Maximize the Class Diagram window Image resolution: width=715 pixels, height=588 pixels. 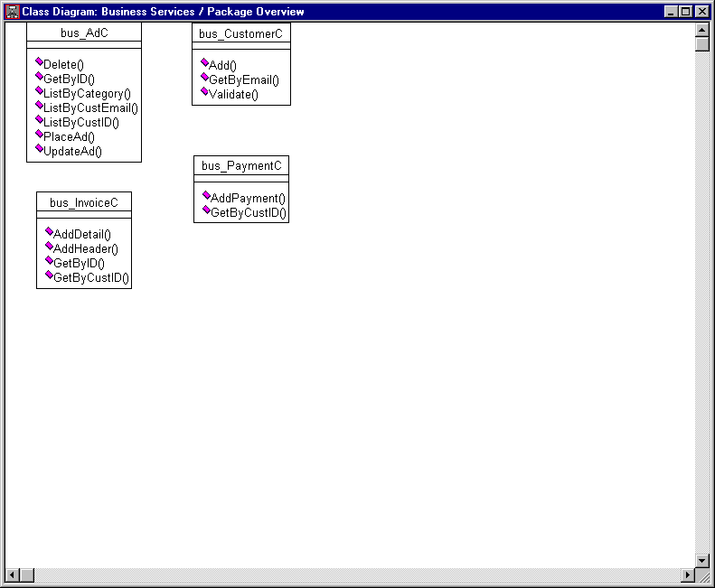tap(685, 12)
